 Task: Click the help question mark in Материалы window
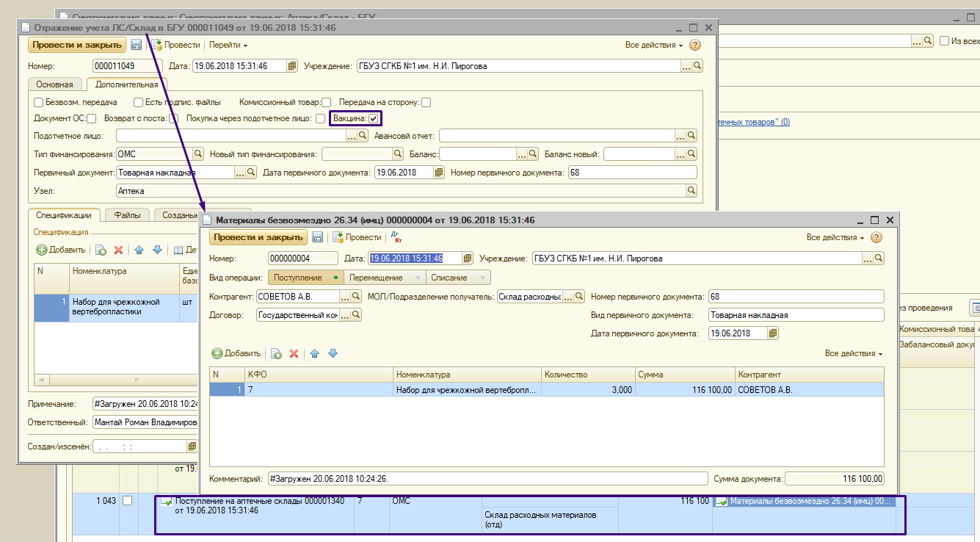tap(876, 237)
